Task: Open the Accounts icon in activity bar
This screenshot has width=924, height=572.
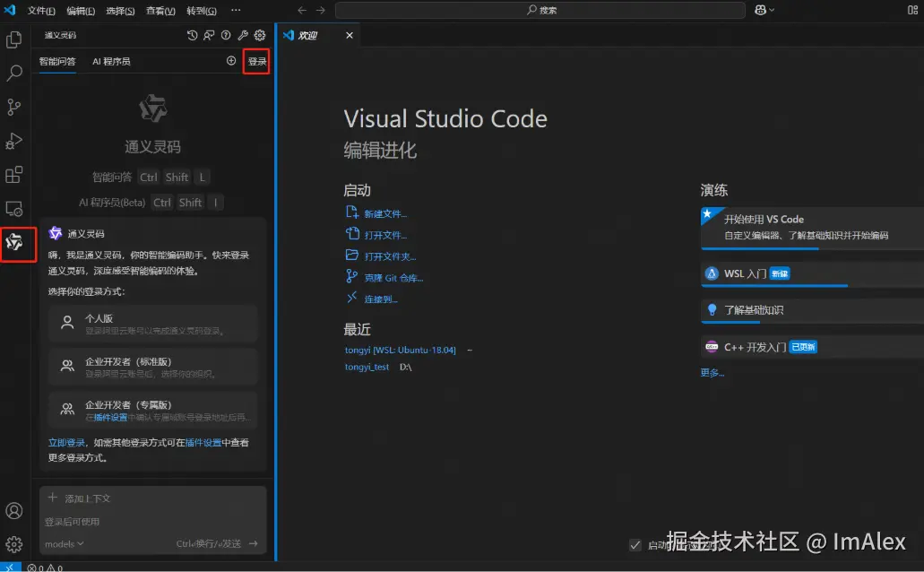Action: (x=13, y=511)
